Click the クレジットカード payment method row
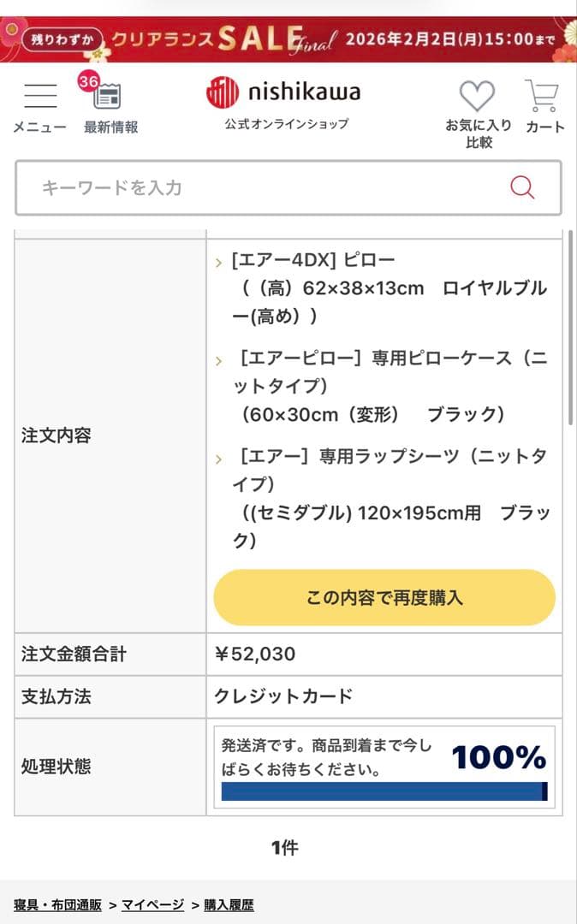This screenshot has width=577, height=924. [x=283, y=696]
